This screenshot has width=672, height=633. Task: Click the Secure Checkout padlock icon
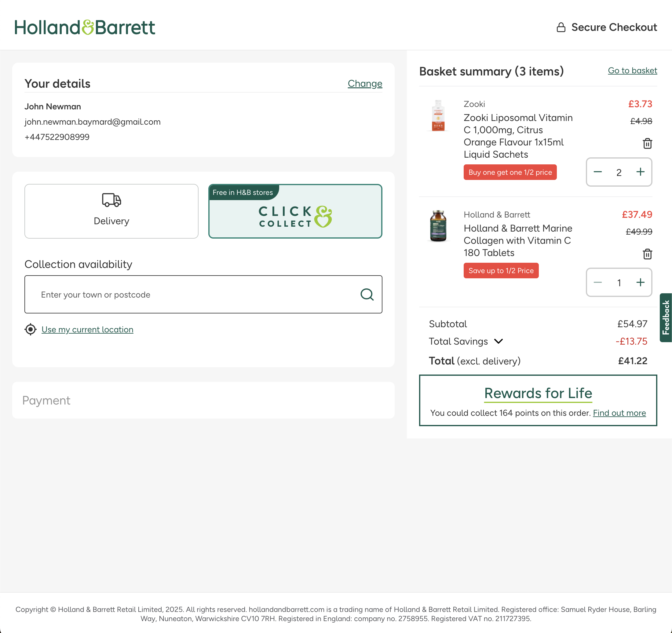click(x=561, y=27)
